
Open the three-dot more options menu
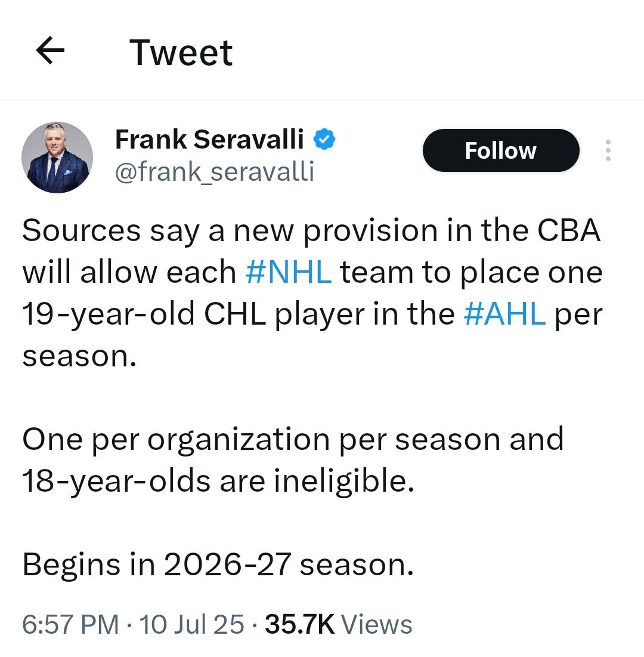[608, 150]
